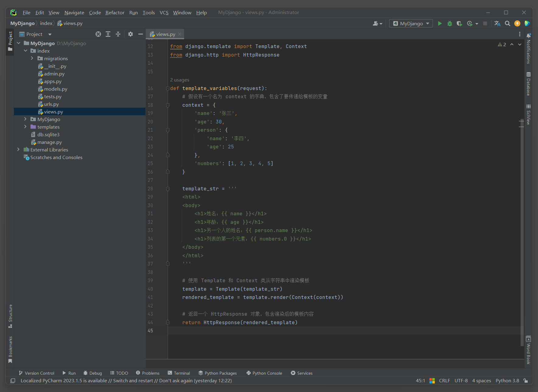The width and height of the screenshot is (538, 392).
Task: Expand all in the Project panel
Action: click(x=108, y=34)
